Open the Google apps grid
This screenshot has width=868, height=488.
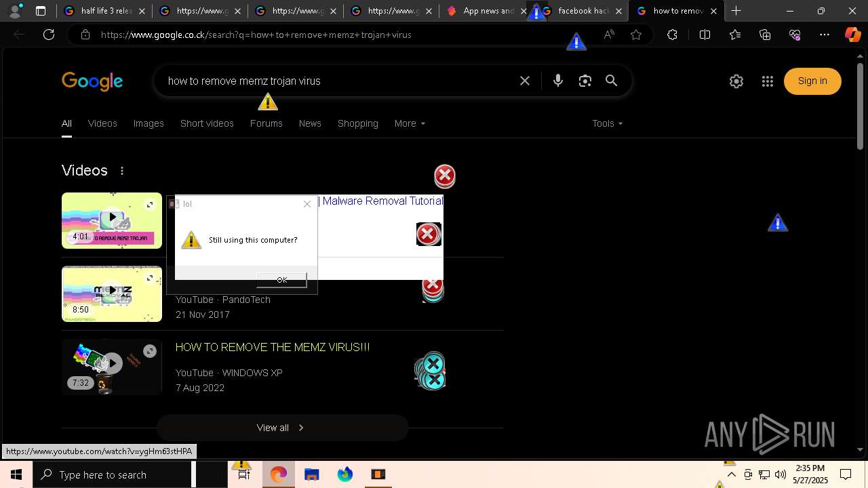click(x=768, y=81)
